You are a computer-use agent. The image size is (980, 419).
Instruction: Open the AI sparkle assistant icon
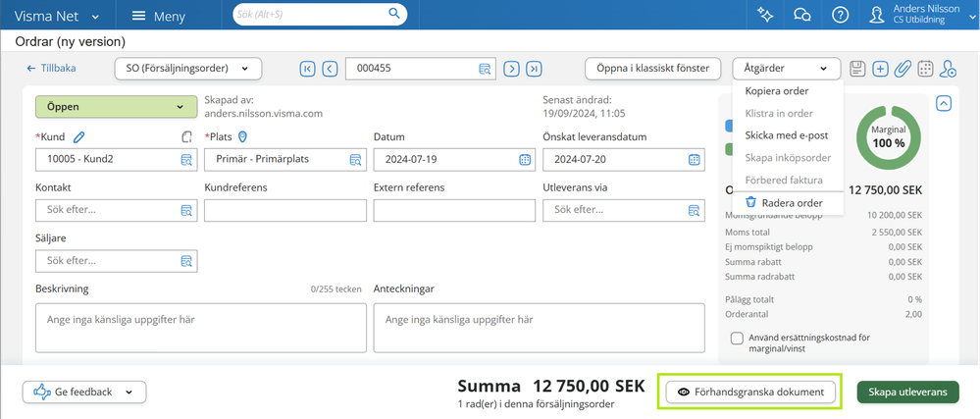coord(765,15)
